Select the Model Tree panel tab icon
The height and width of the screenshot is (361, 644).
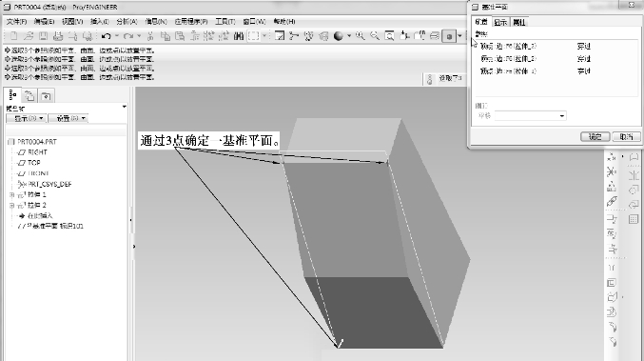12,95
